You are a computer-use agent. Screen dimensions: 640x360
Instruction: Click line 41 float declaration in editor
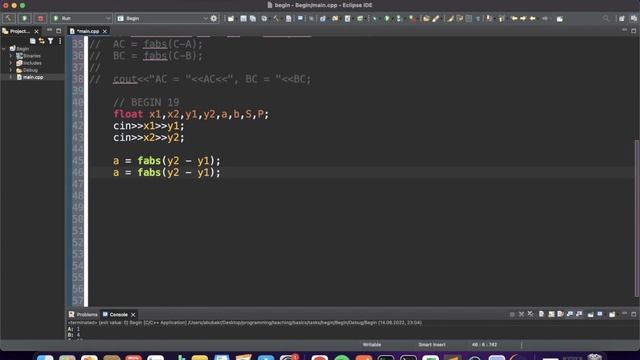point(191,114)
